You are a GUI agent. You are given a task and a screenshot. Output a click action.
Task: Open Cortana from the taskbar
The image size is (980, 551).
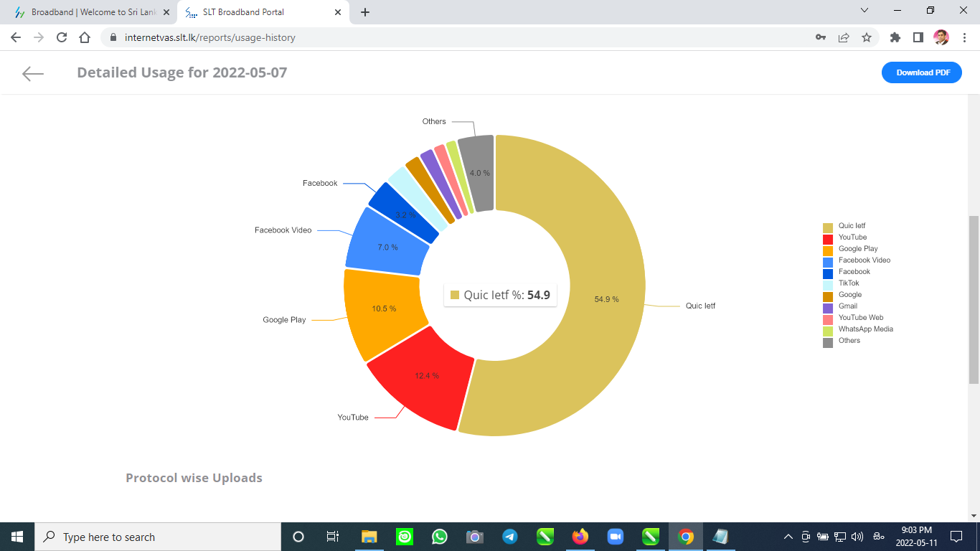click(298, 537)
